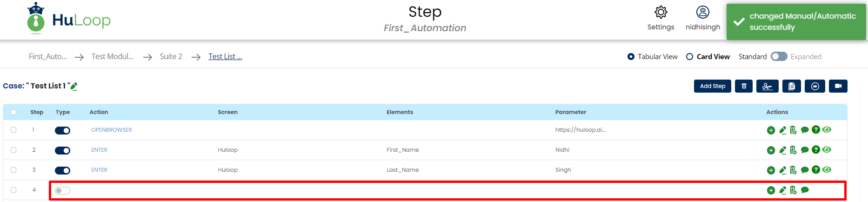Edit step 2 with the pencil icon
This screenshot has width=868, height=202.
pyautogui.click(x=782, y=150)
